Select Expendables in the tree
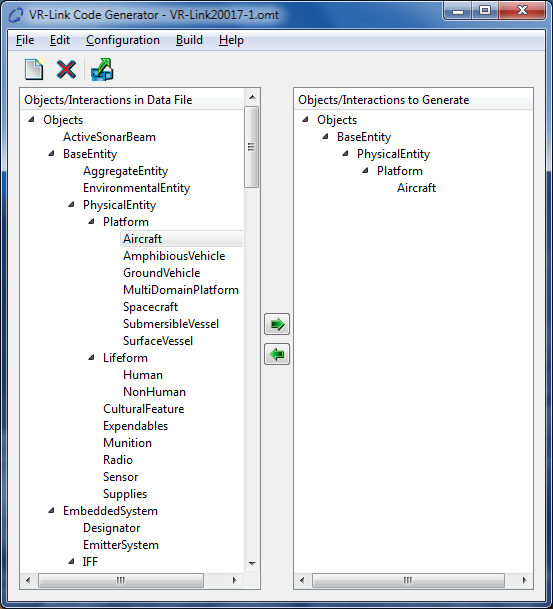Viewport: 553px width, 609px height. point(136,426)
